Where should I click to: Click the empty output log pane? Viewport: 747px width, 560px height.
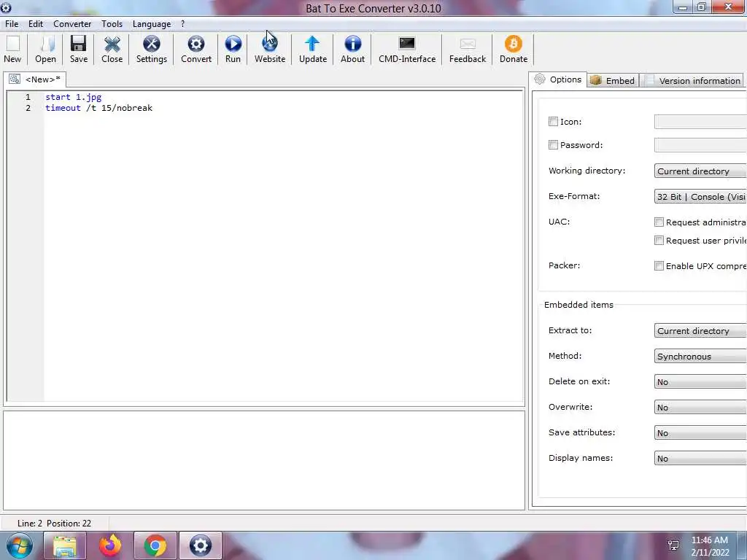[x=264, y=461]
